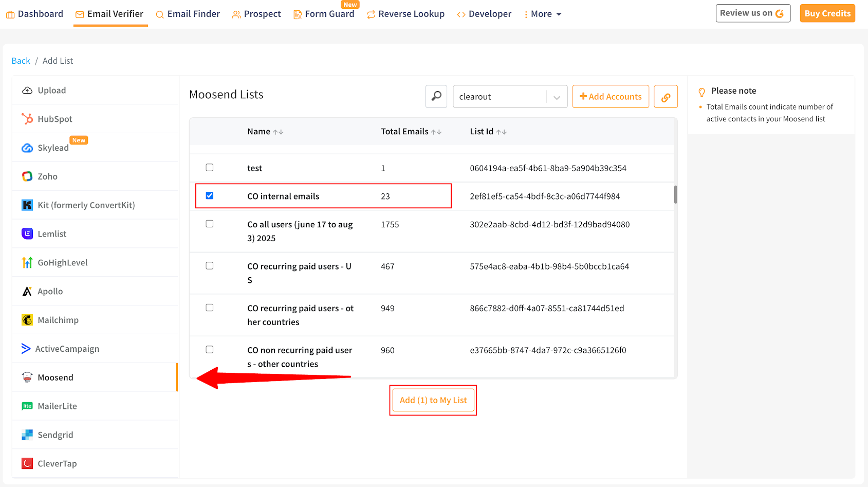Click the Sendgrid sidebar icon
This screenshot has width=868, height=487.
27,435
